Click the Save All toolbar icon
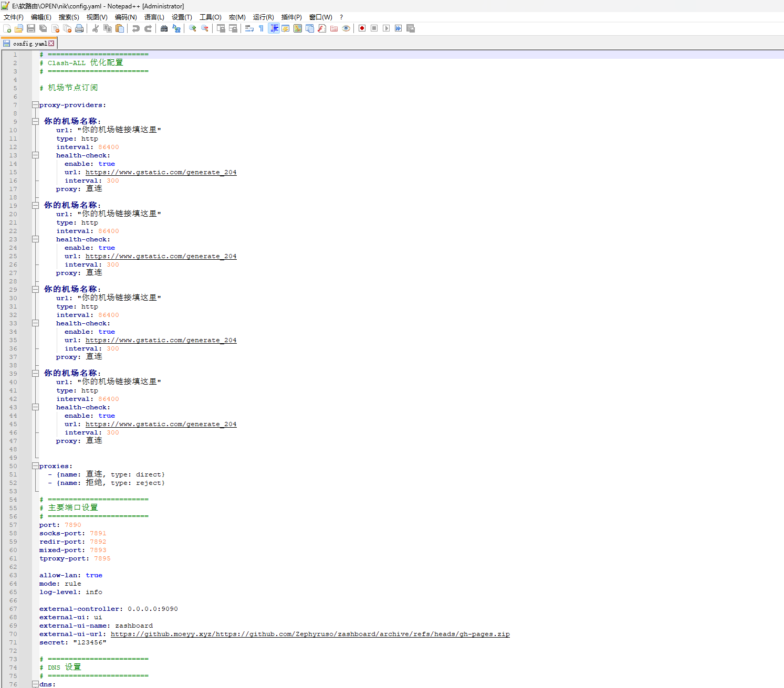 [x=43, y=28]
